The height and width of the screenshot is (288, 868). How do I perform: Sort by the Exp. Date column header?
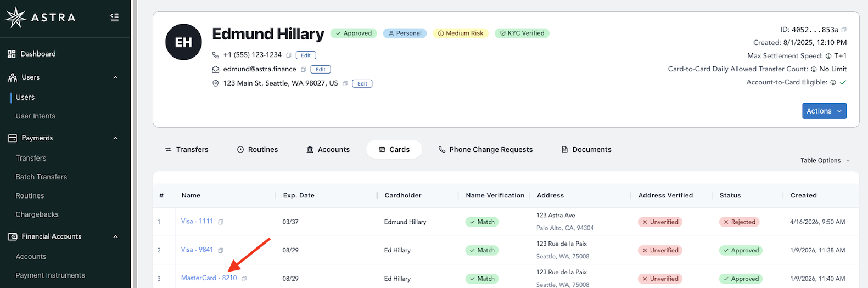(x=299, y=195)
